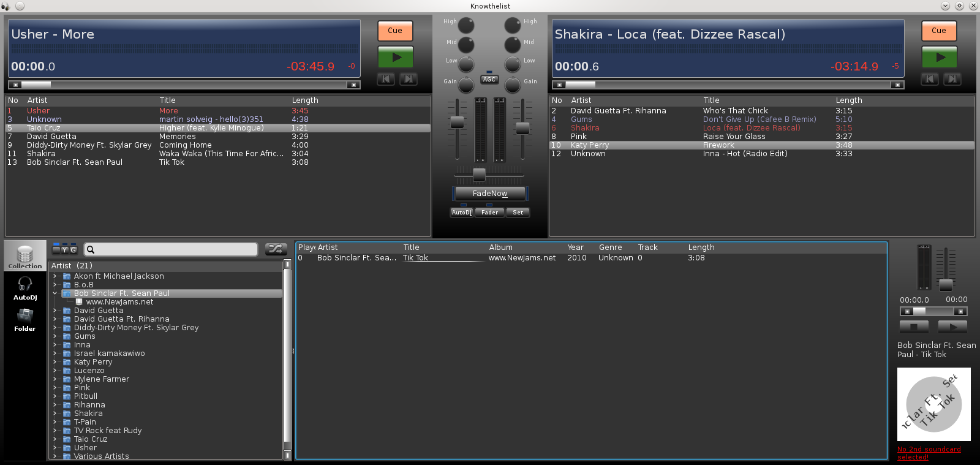
Task: Toggle the Fader button
Action: coord(489,213)
